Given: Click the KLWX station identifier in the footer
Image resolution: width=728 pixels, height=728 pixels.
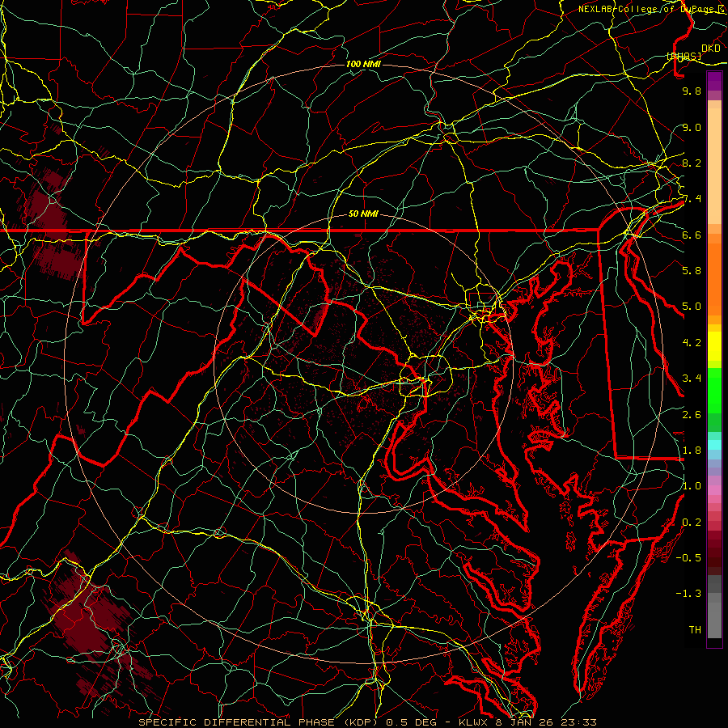Looking at the screenshot, I should [x=475, y=722].
